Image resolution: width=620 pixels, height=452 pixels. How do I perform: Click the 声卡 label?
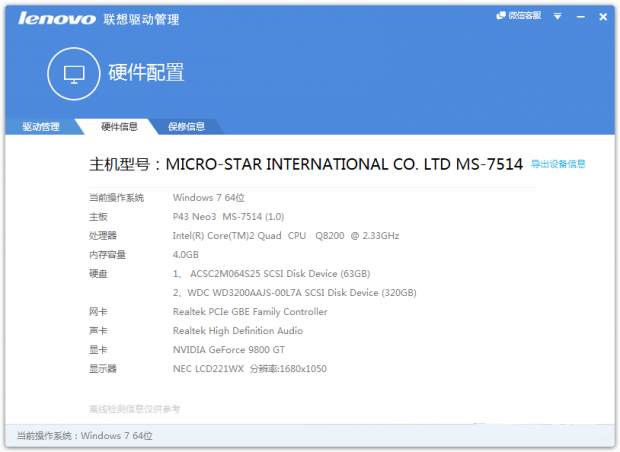pos(98,331)
